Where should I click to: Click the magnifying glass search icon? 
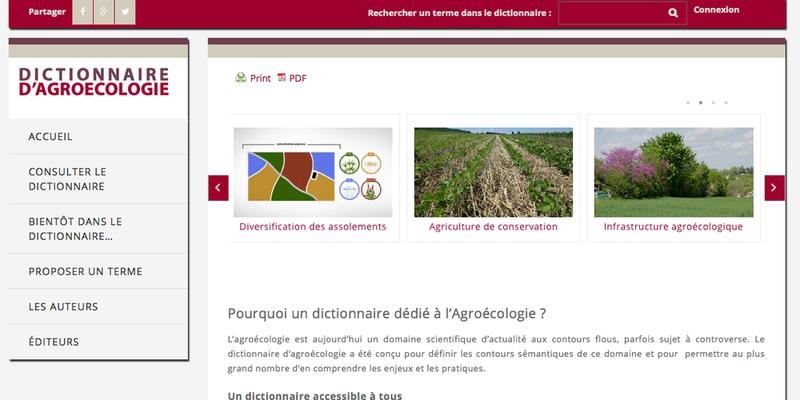tap(673, 13)
